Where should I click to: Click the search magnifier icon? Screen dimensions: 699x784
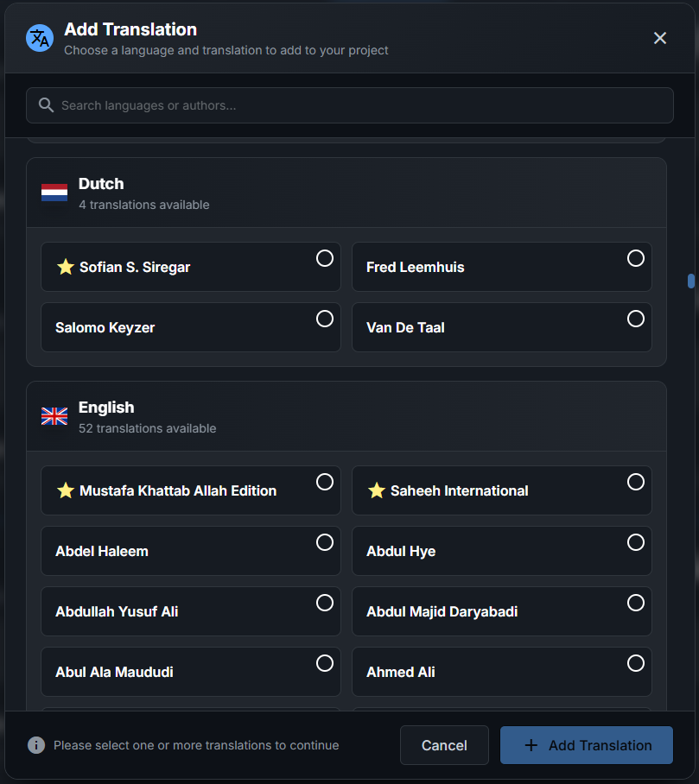point(46,105)
